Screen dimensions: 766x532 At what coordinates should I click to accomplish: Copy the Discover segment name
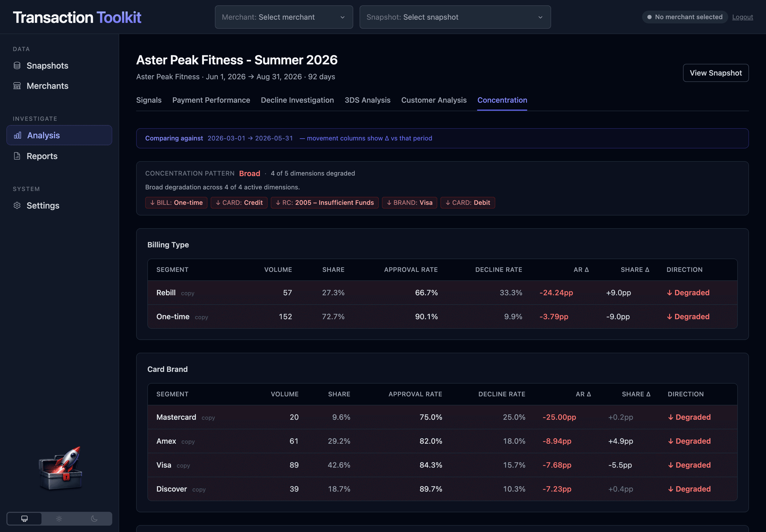199,490
